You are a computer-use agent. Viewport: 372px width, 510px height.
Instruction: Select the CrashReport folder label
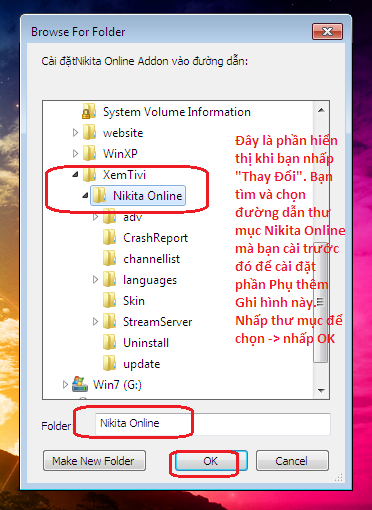pyautogui.click(x=155, y=238)
